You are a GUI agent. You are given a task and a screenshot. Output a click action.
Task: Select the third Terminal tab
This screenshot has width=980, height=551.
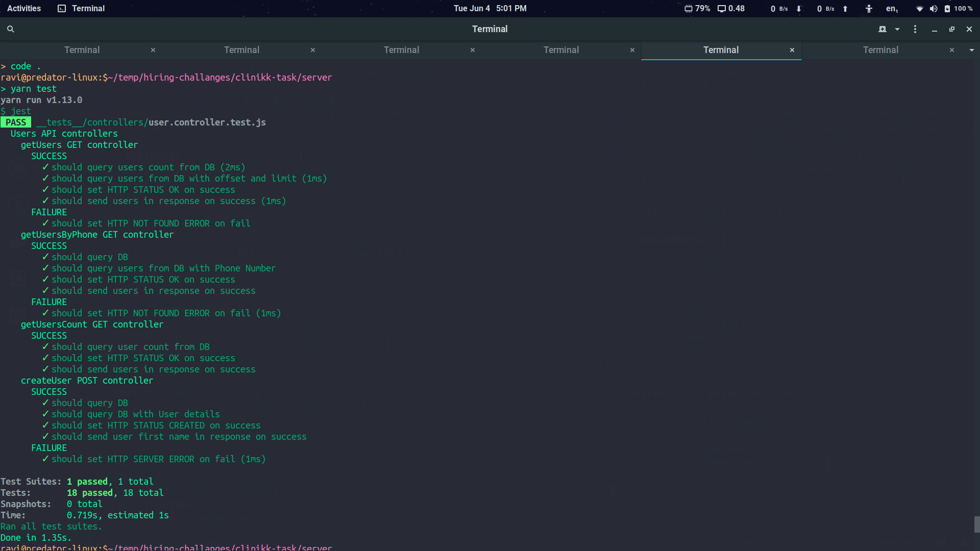click(x=401, y=50)
